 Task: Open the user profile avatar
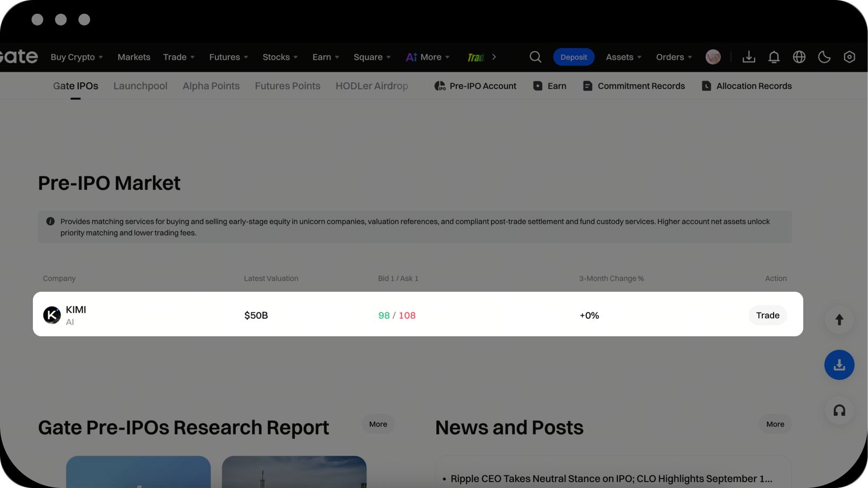click(713, 57)
